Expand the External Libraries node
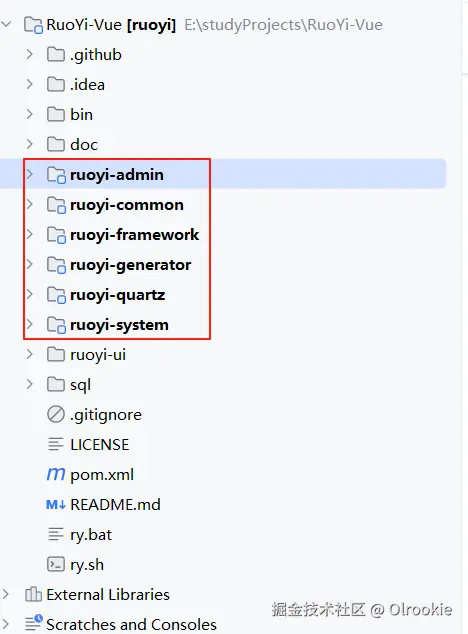 coord(6,594)
